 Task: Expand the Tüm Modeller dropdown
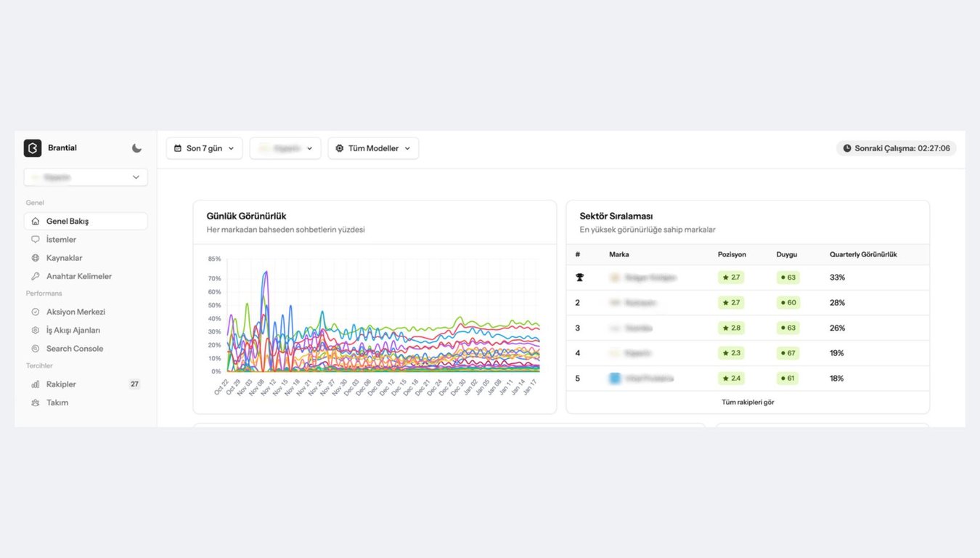pyautogui.click(x=373, y=148)
